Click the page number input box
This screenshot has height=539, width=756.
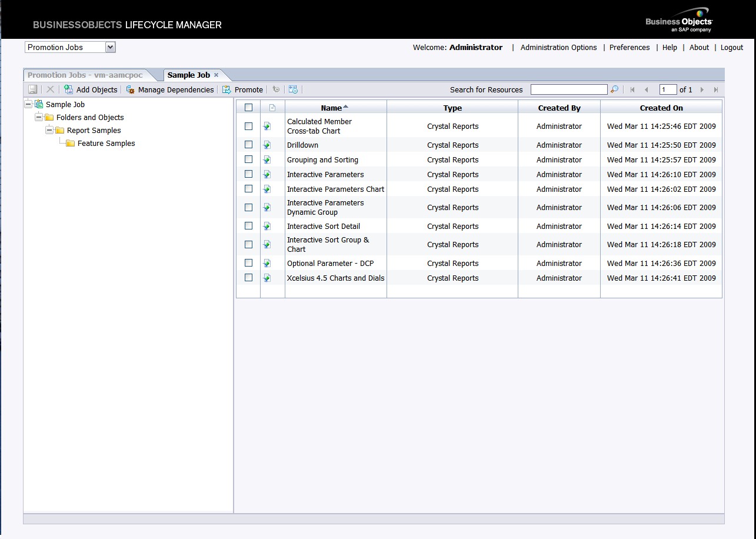(668, 89)
